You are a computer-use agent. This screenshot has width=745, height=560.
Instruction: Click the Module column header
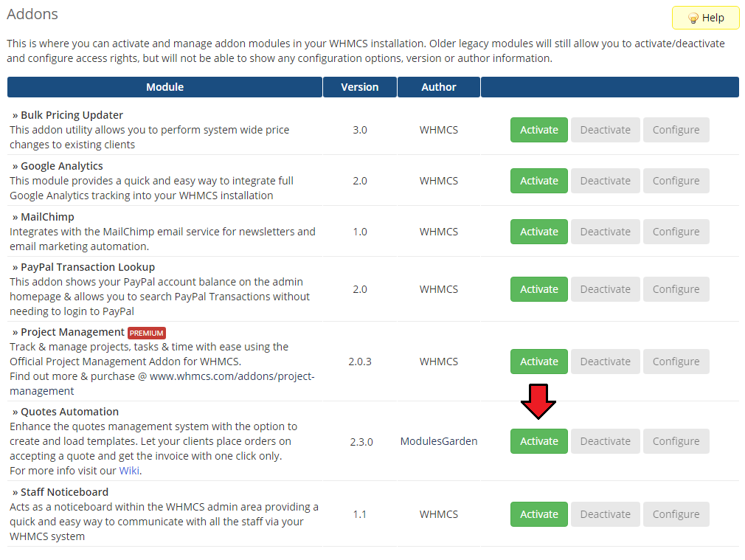tap(165, 87)
